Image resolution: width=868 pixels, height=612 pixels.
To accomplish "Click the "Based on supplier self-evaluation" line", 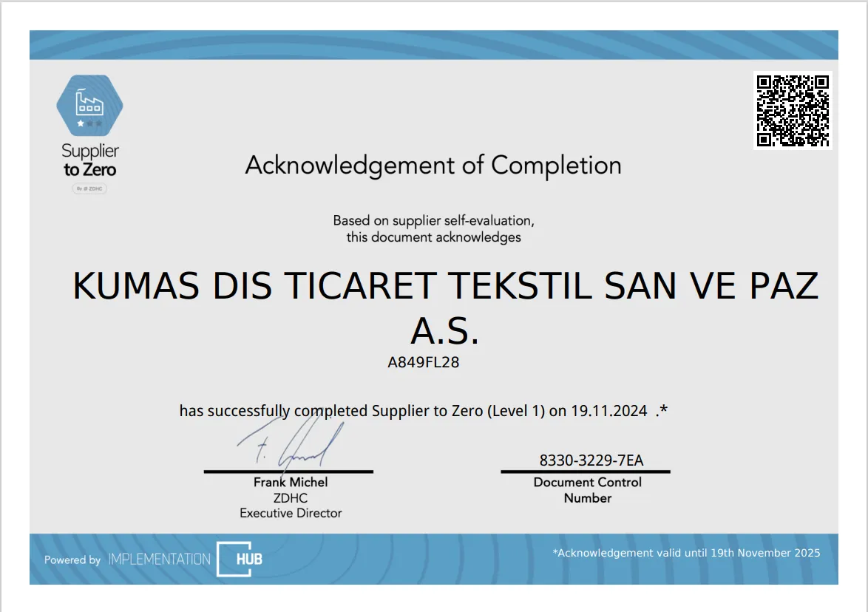I will pos(433,221).
